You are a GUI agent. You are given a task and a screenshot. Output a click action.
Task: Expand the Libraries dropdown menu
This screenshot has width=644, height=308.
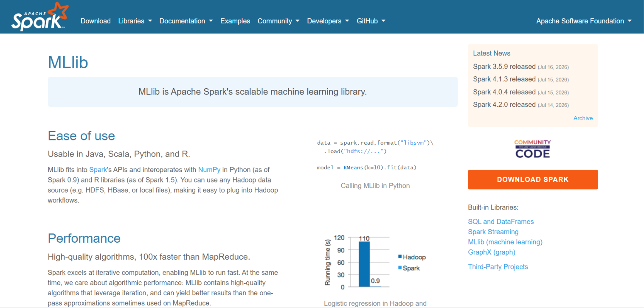tap(135, 21)
